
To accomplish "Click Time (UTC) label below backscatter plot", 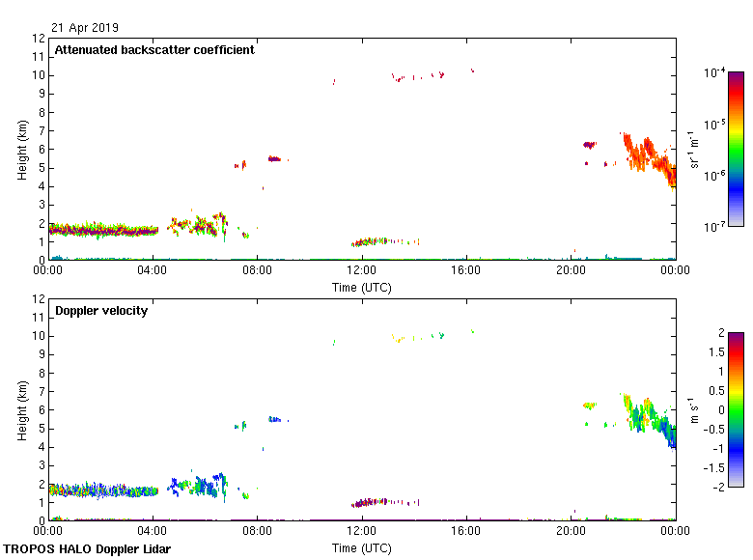I will pyautogui.click(x=362, y=288).
